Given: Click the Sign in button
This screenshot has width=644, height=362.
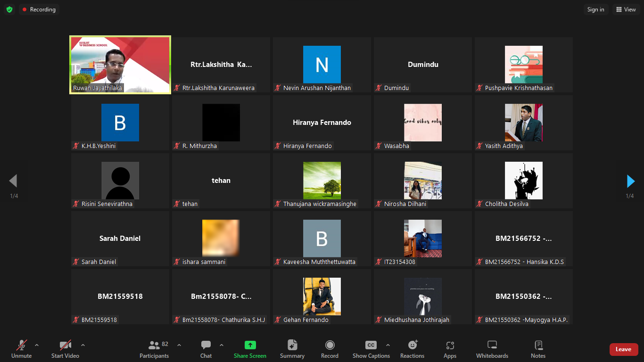Looking at the screenshot, I should point(595,9).
